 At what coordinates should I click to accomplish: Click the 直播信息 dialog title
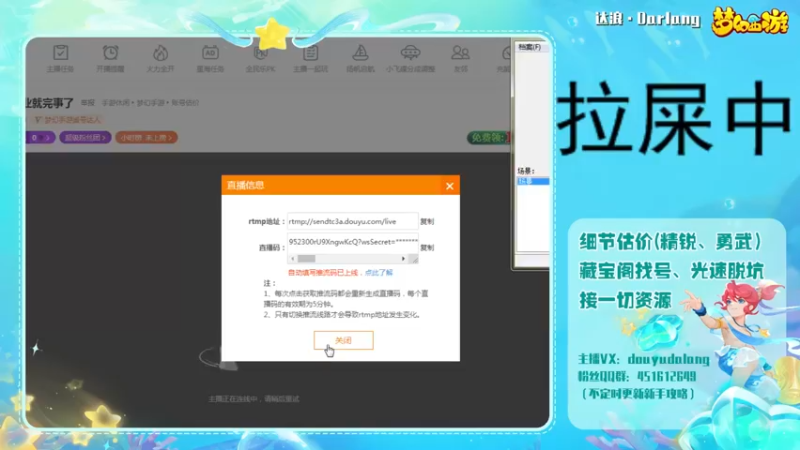click(245, 185)
